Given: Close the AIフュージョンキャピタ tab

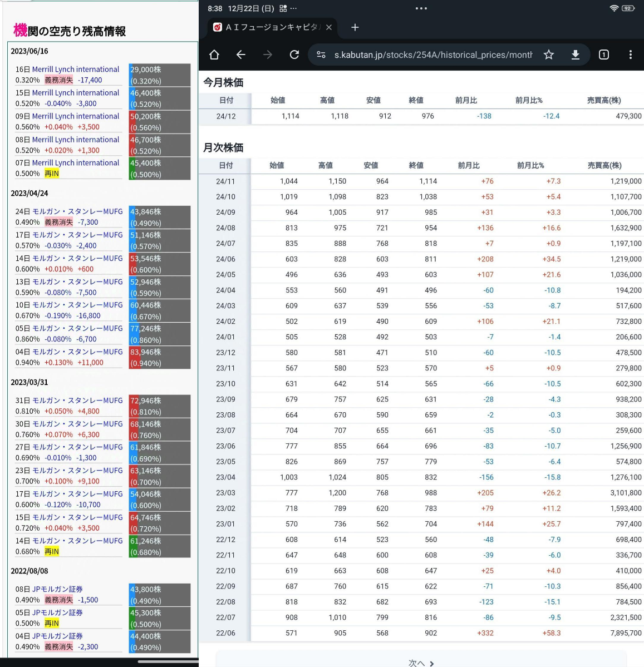Looking at the screenshot, I should 329,27.
